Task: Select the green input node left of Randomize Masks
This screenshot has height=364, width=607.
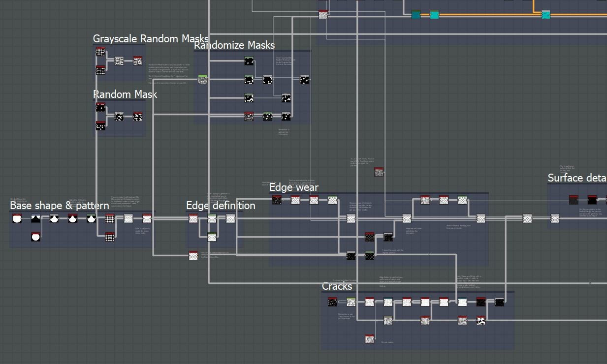Action: pyautogui.click(x=202, y=79)
